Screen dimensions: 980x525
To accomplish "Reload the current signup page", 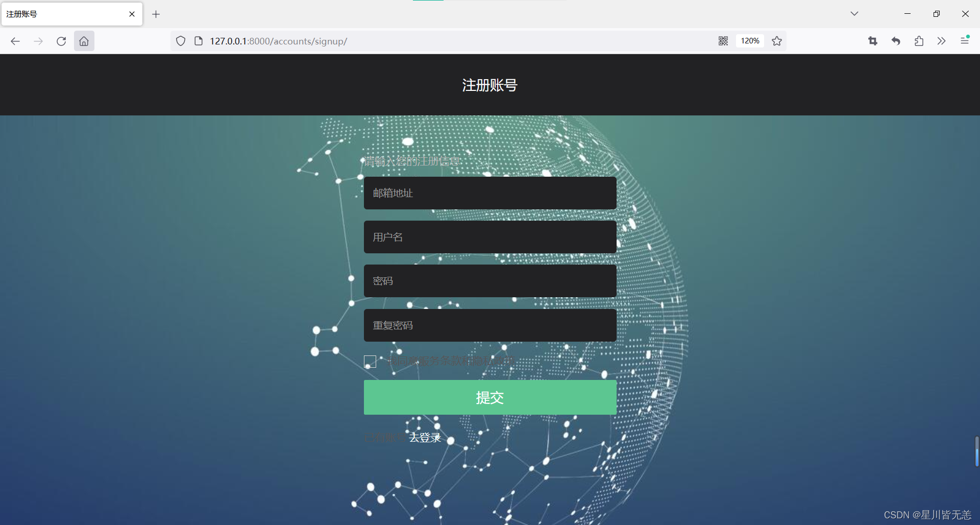I will coord(61,41).
